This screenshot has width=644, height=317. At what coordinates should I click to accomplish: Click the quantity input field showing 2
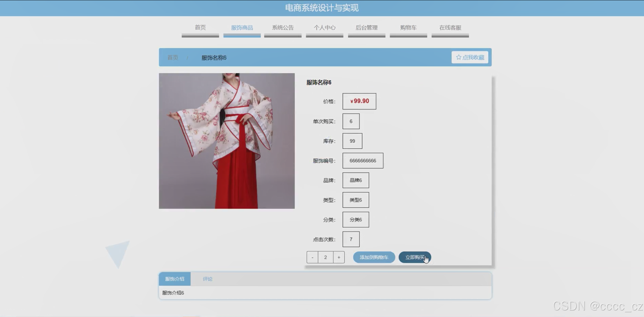tap(326, 257)
